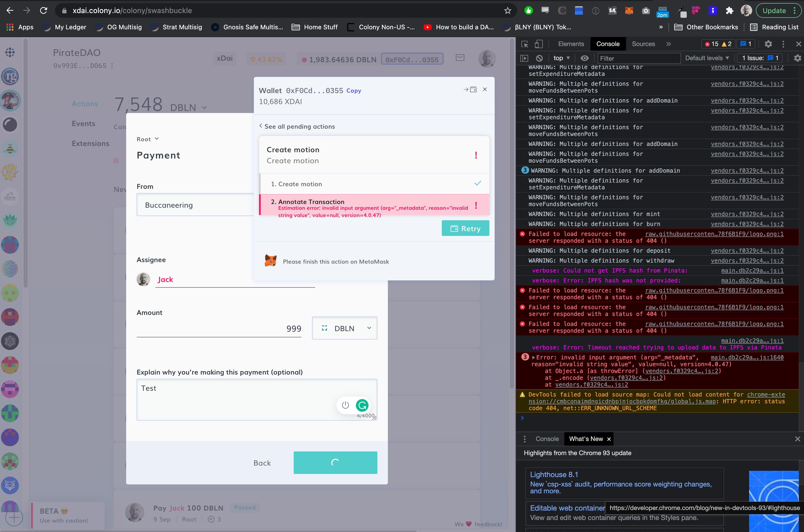
Task: Switch to the Elements tab in DevTools
Action: 571,44
